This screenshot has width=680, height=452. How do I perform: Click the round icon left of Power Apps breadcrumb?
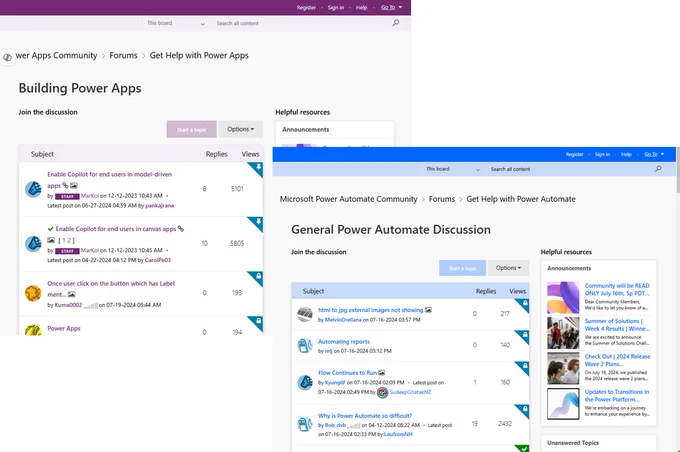click(x=7, y=57)
